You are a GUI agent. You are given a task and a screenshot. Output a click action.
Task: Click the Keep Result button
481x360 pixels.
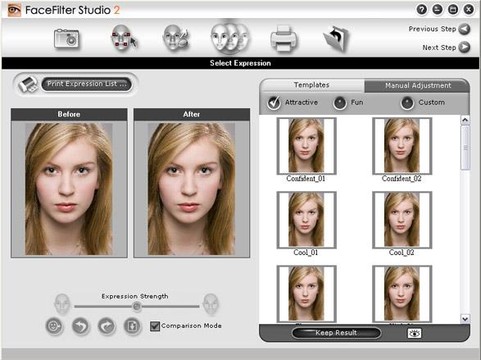click(x=336, y=333)
